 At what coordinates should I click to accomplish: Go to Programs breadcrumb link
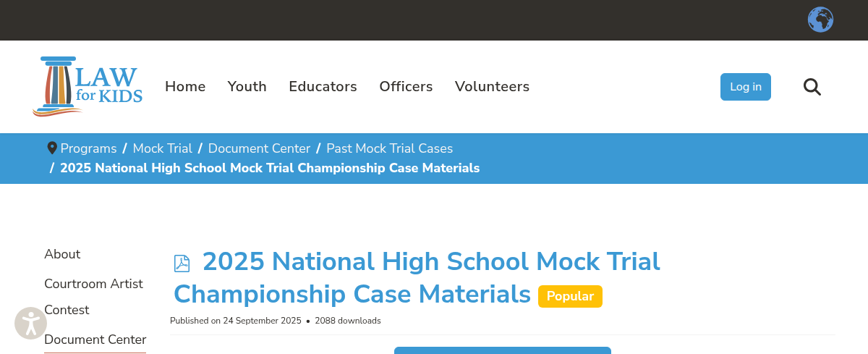coord(88,148)
